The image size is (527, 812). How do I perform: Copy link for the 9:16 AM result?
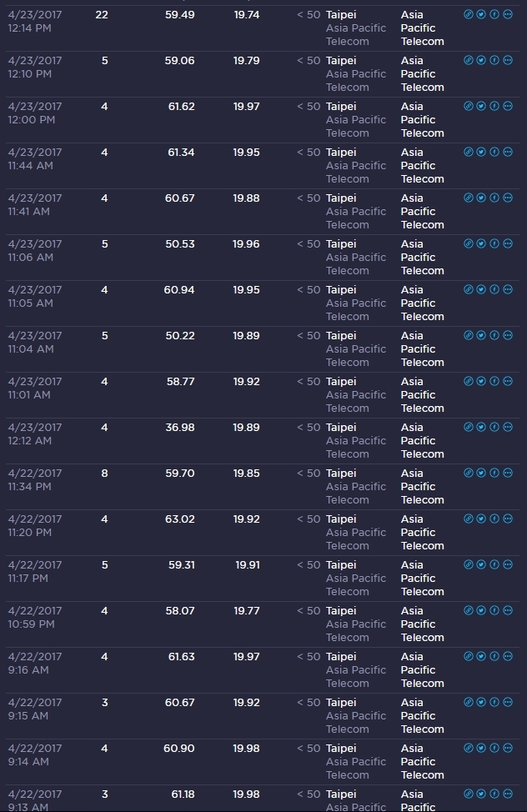pyautogui.click(x=469, y=656)
